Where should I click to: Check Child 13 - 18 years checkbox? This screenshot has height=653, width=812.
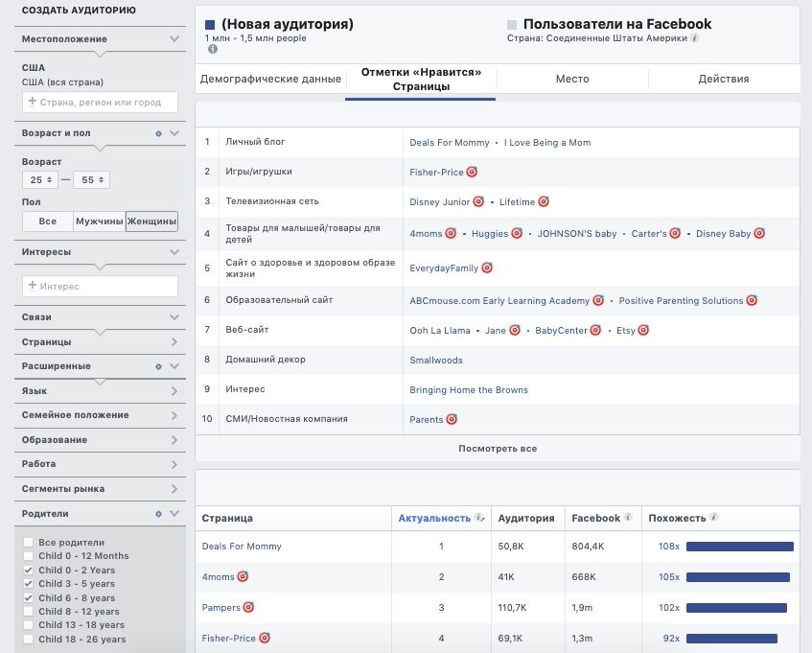[29, 625]
